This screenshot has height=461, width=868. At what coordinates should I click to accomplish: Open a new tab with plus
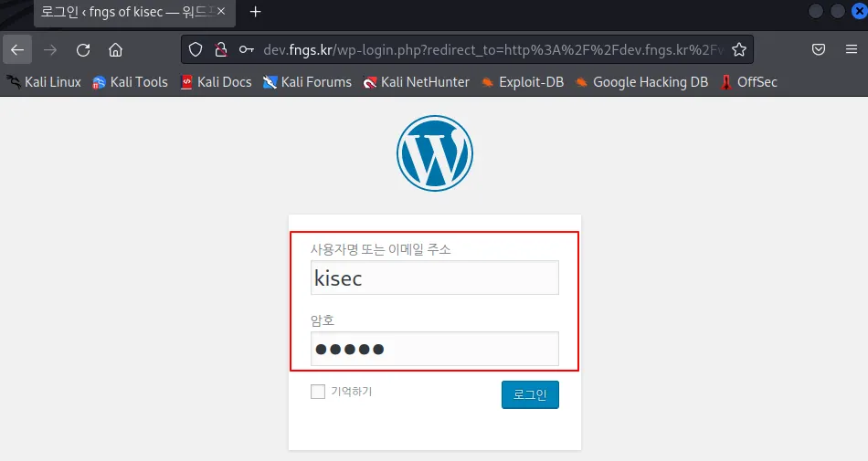click(x=255, y=12)
